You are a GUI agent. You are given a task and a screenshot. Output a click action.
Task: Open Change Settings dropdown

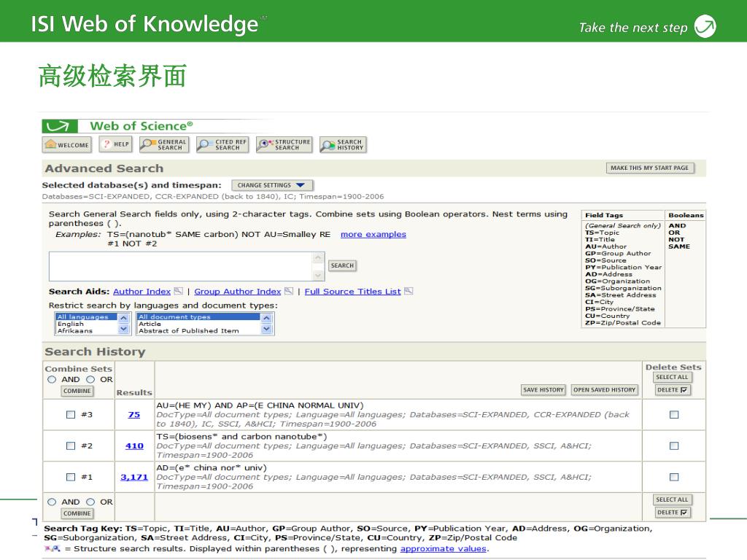tap(272, 185)
